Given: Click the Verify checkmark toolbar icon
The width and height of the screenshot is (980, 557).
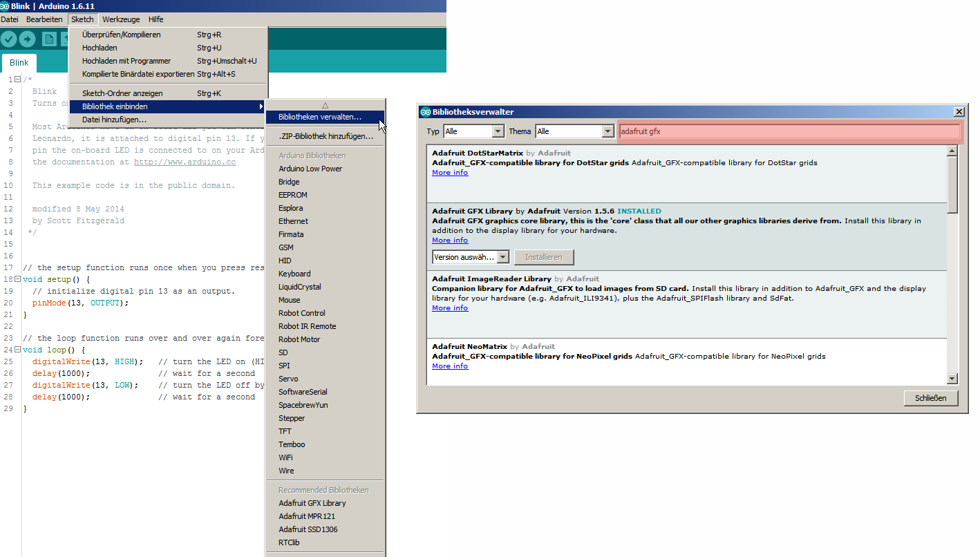Looking at the screenshot, I should [x=9, y=39].
